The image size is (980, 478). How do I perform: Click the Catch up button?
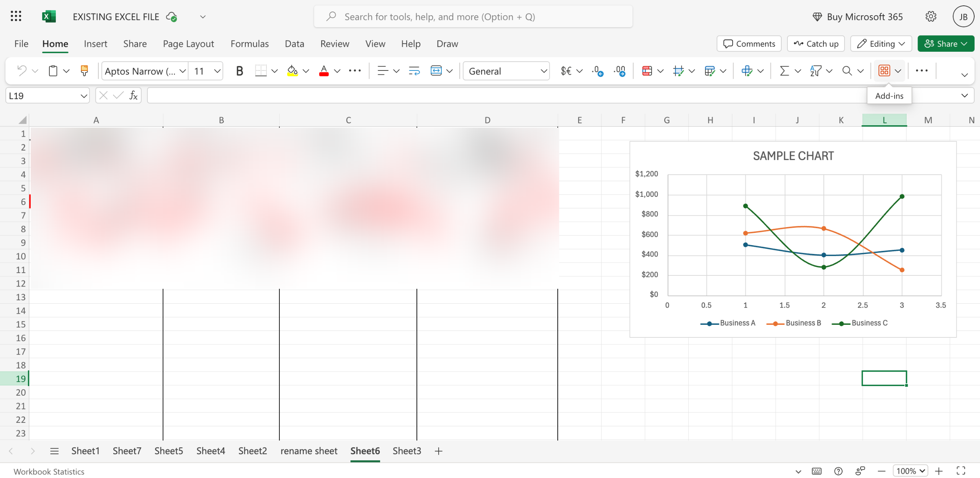pos(816,44)
